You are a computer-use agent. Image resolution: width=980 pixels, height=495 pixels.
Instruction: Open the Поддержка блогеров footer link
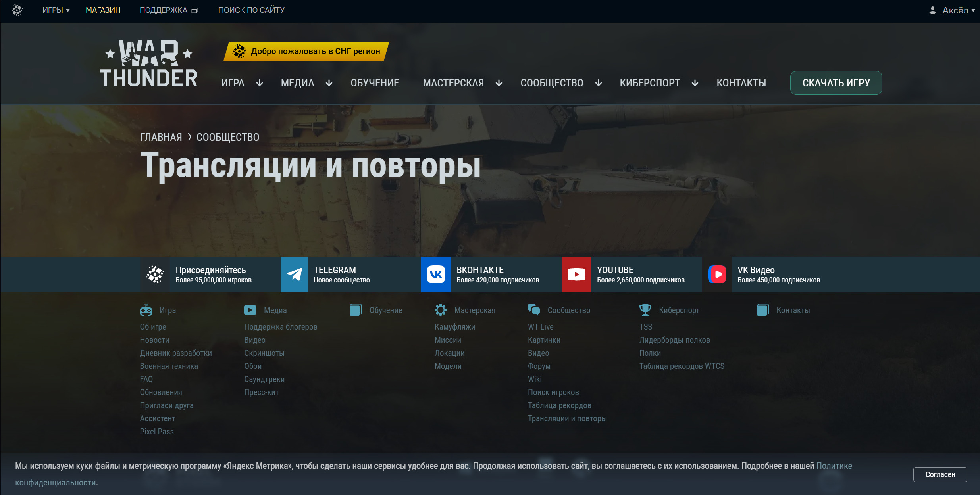[281, 327]
